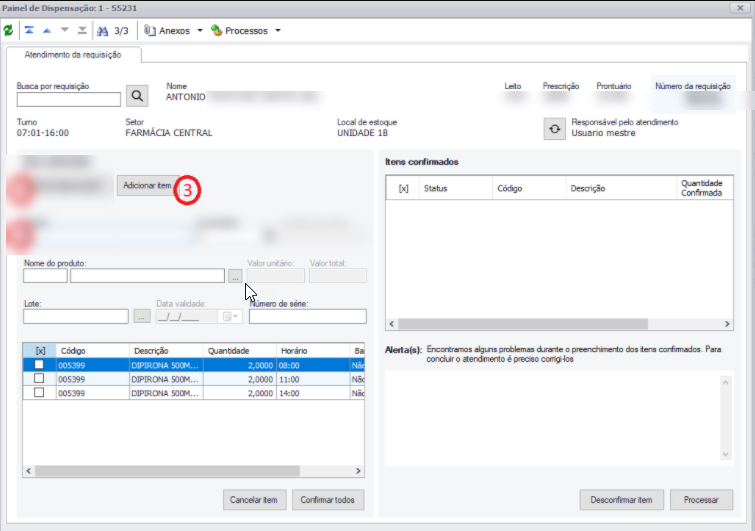Click horizontal scrollbar thumb in Itens confirmados
This screenshot has height=531, width=755.
click(x=523, y=324)
